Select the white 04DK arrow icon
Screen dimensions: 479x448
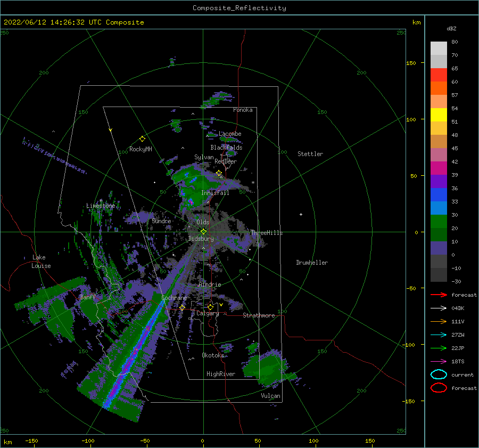click(x=439, y=308)
